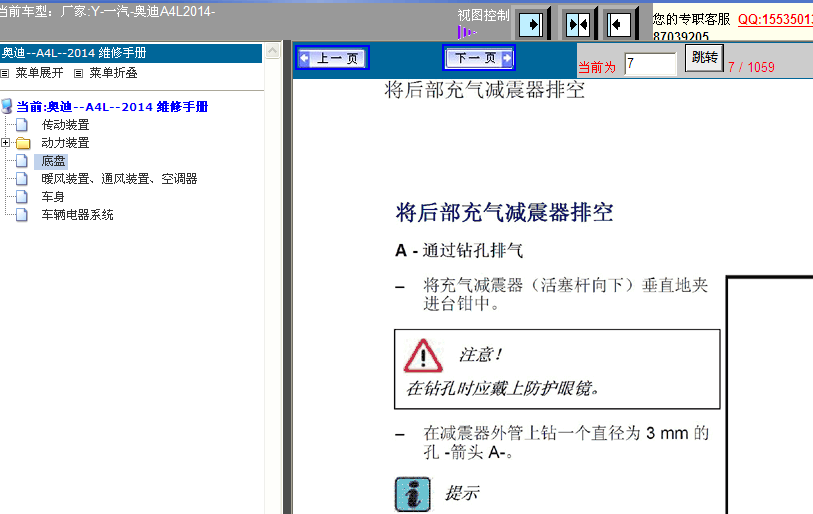The height and width of the screenshot is (514, 813).
Task: Click the computer icon beside root node
Action: (x=7, y=106)
